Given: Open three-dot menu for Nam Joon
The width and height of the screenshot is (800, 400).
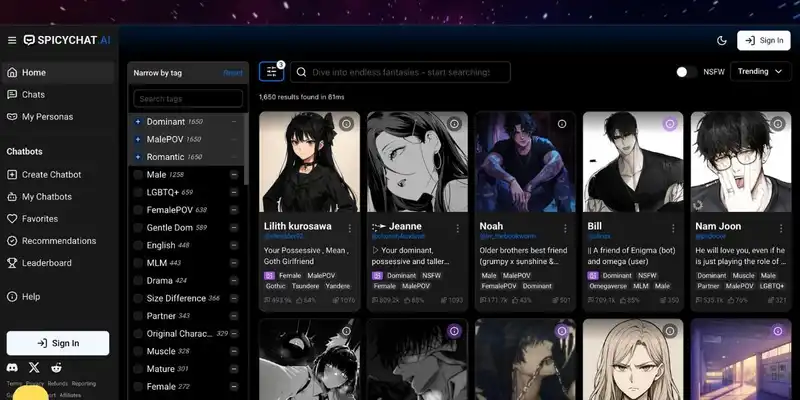Looking at the screenshot, I should pyautogui.click(x=781, y=228).
